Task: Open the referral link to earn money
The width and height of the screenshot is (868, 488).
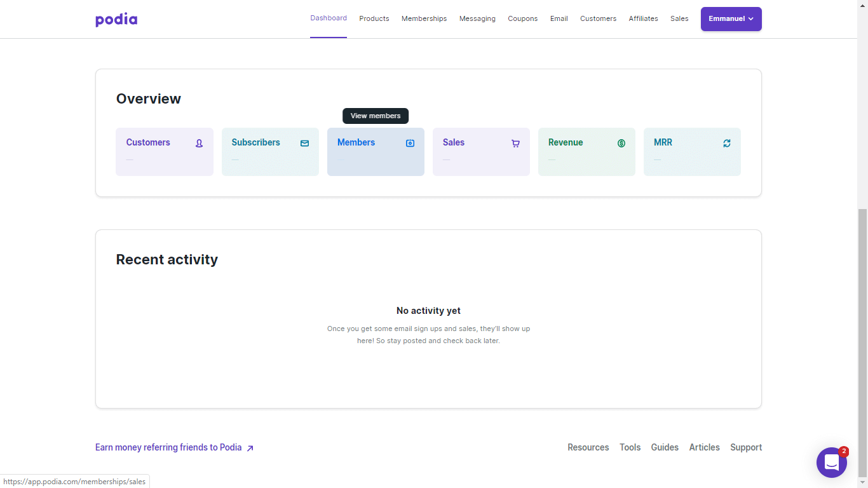Action: click(x=168, y=447)
